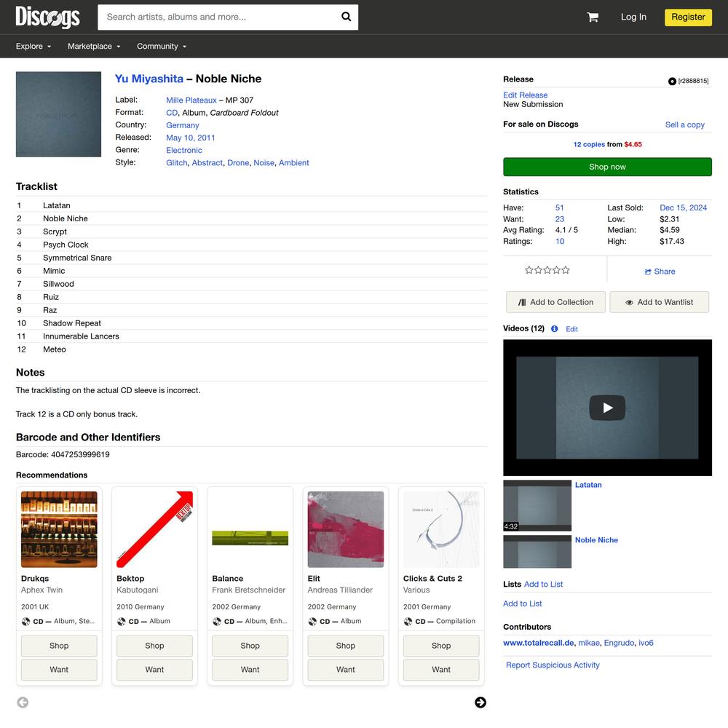Click Shop under Clicks & Cuts 2
The width and height of the screenshot is (728, 728).
coord(442,646)
